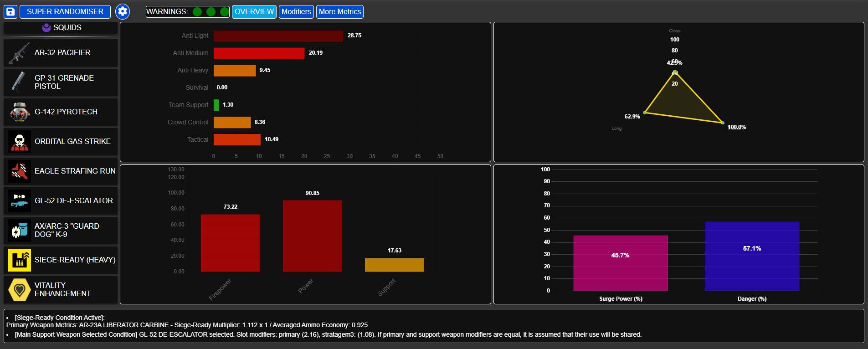This screenshot has height=349, width=868.
Task: Click the Anti Heavy orange bar
Action: [235, 71]
